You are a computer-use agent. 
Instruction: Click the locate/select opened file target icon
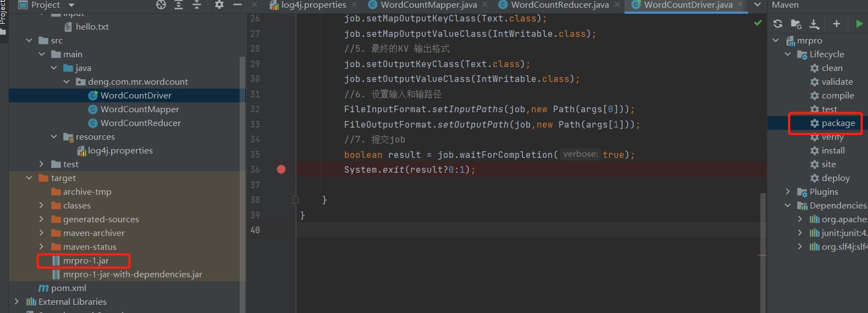click(161, 5)
